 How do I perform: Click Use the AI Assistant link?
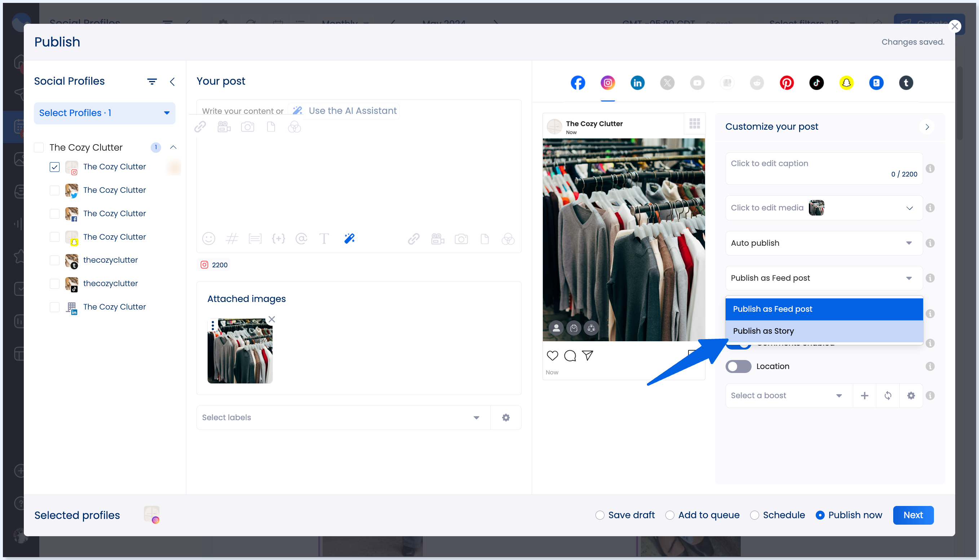pos(345,111)
